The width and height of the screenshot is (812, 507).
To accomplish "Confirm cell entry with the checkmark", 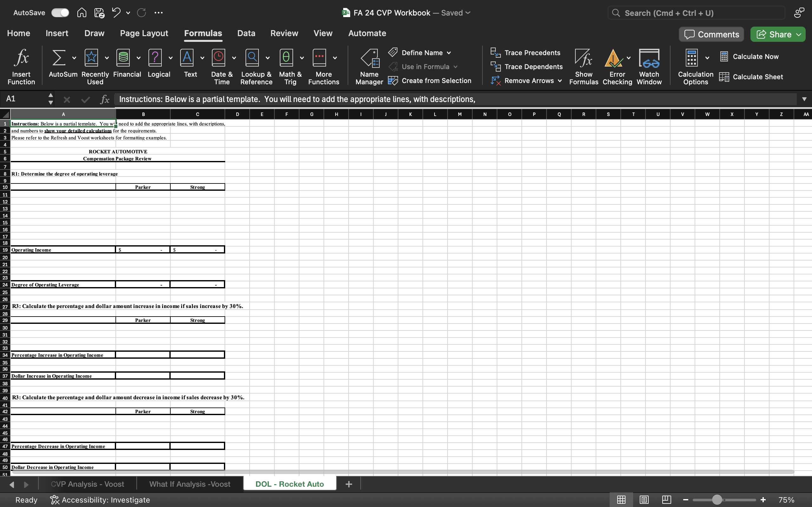I will point(85,99).
